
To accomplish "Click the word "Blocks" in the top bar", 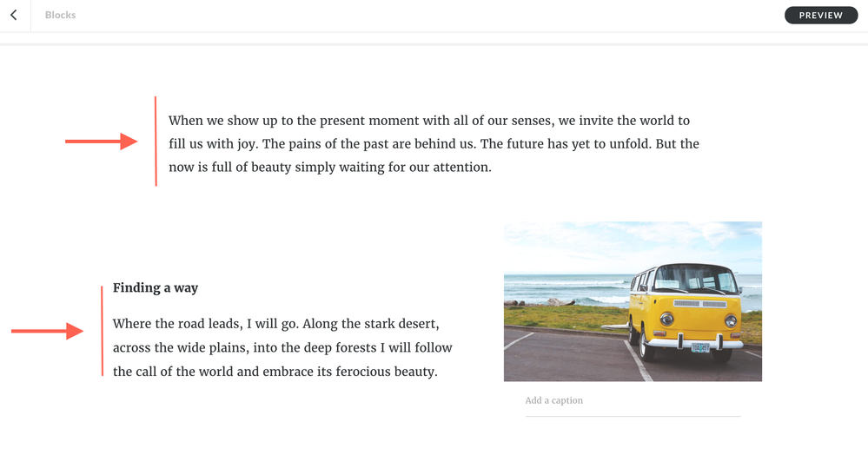I will point(60,16).
